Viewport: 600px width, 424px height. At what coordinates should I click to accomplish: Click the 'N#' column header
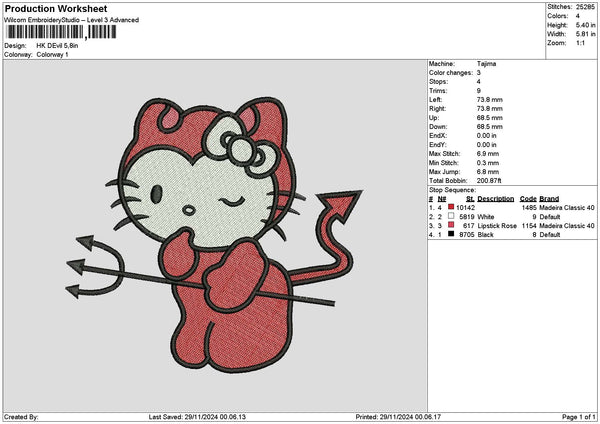pyautogui.click(x=442, y=199)
